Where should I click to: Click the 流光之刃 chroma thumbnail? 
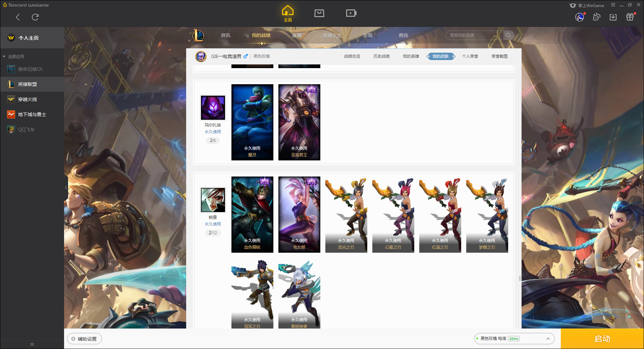(x=346, y=214)
